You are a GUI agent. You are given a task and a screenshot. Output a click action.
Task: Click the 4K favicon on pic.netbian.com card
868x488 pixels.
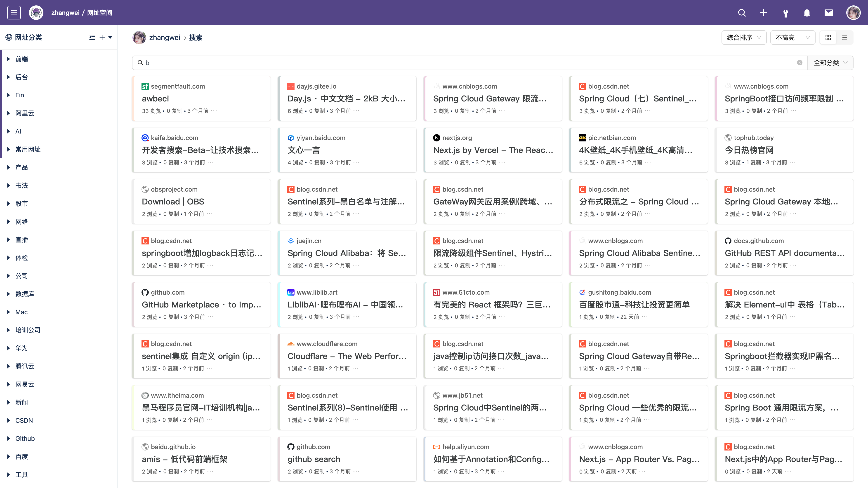tap(582, 138)
